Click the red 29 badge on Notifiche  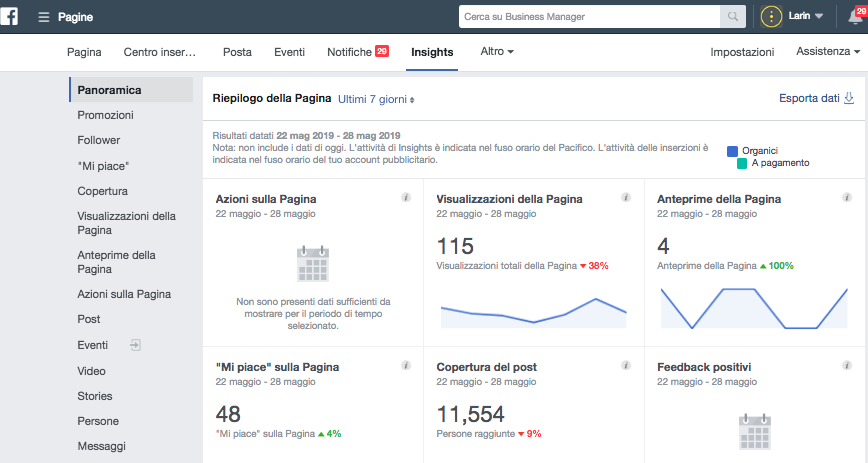[382, 51]
